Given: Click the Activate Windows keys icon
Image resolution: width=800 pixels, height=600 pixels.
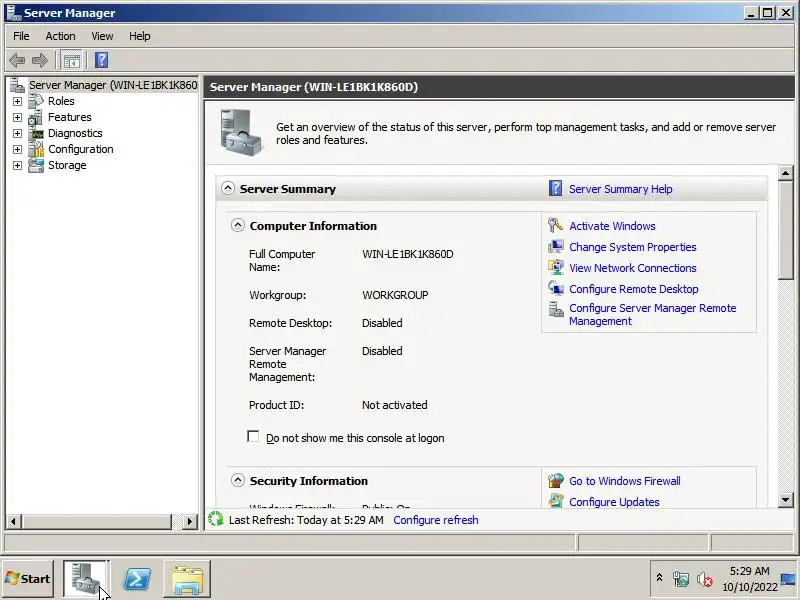Looking at the screenshot, I should 556,225.
